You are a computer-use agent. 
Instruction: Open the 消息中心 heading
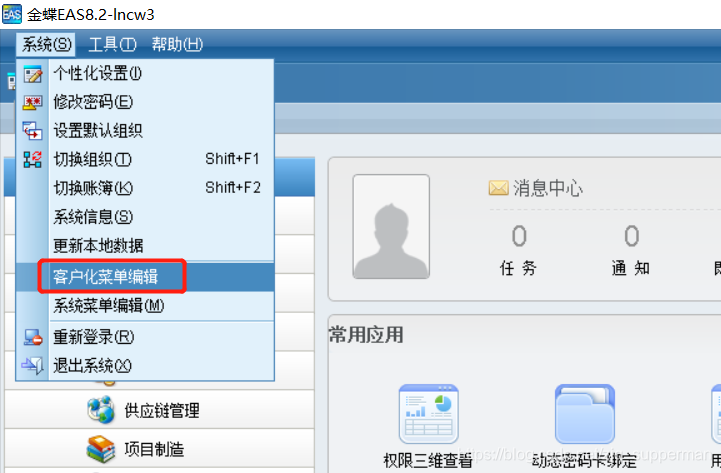point(548,189)
